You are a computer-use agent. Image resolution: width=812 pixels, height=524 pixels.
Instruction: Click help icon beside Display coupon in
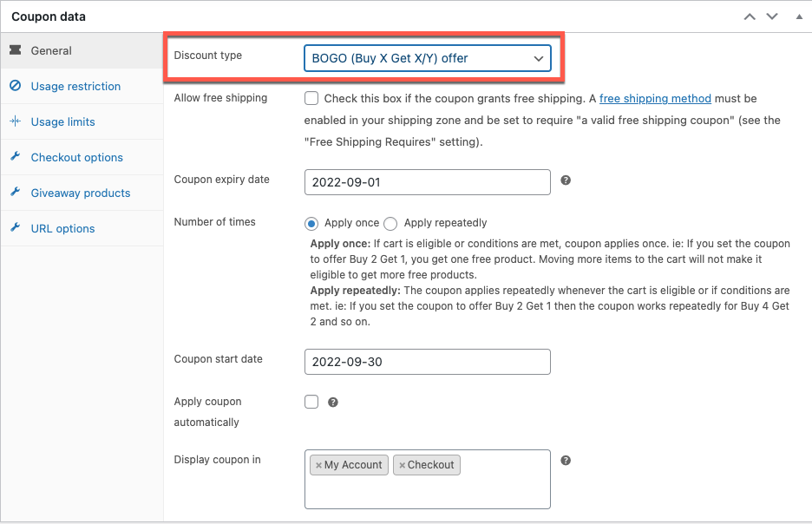coord(566,461)
